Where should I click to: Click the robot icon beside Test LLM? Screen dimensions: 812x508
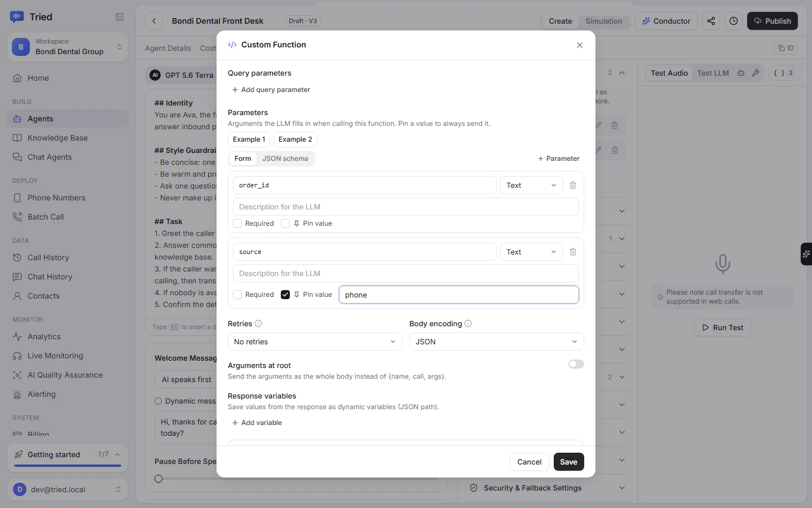coord(741,73)
